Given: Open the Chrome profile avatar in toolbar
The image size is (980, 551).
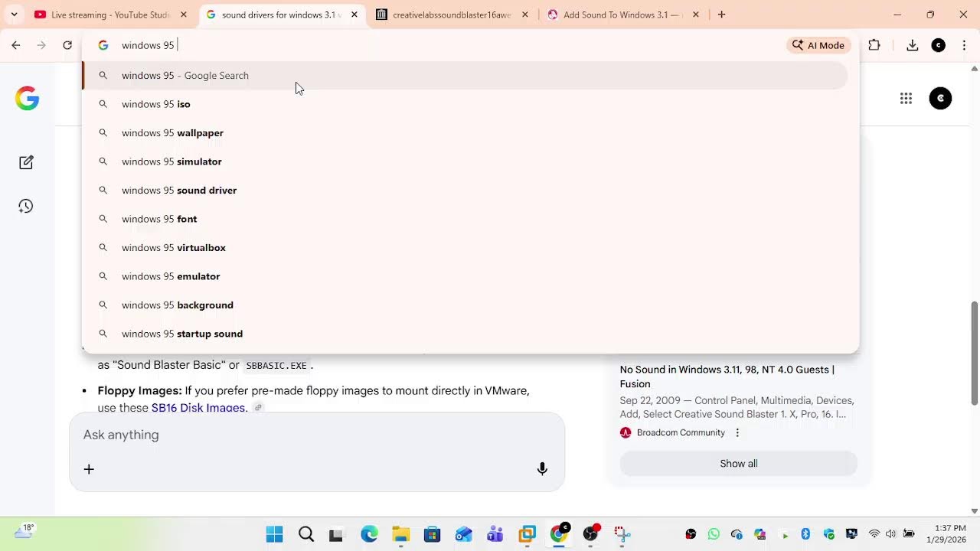Looking at the screenshot, I should coord(938,45).
